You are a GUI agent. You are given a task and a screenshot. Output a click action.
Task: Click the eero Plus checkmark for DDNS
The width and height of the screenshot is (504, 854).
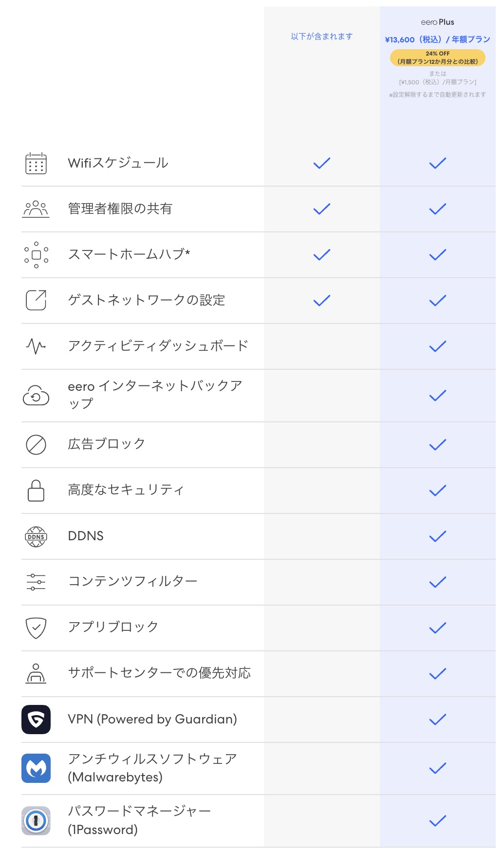click(x=437, y=536)
